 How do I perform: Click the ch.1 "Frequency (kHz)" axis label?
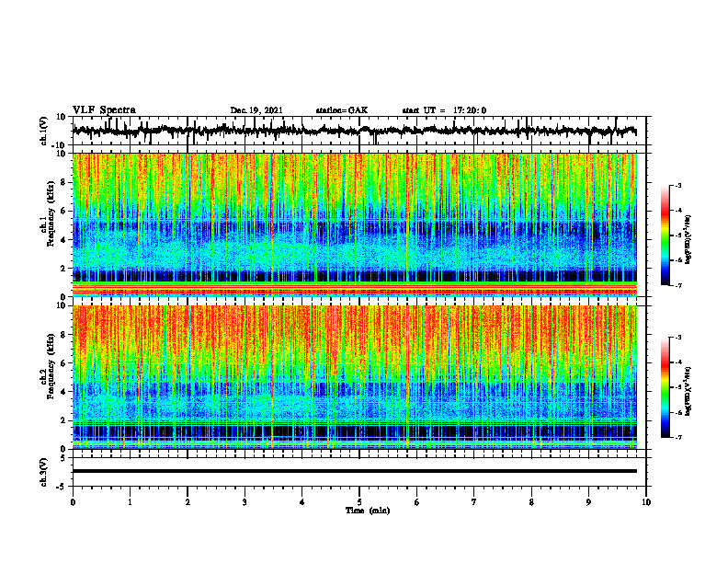point(50,214)
